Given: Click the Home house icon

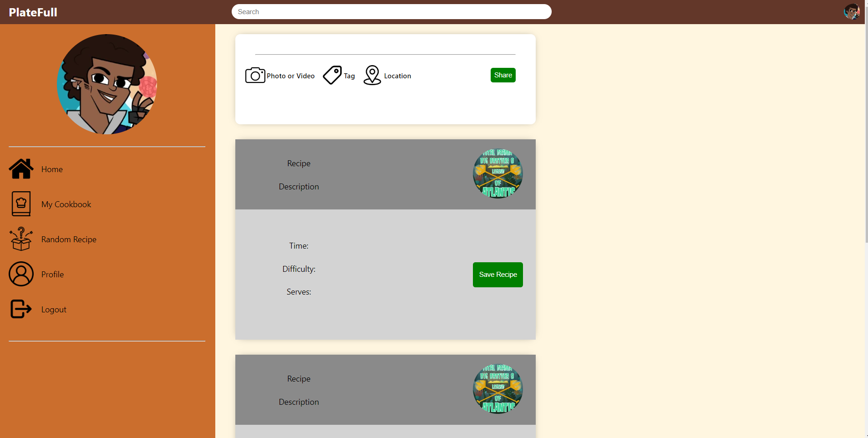Looking at the screenshot, I should (x=21, y=169).
